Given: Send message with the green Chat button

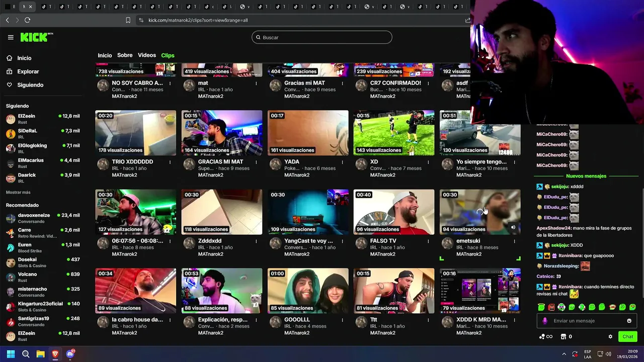Looking at the screenshot, I should 628,337.
